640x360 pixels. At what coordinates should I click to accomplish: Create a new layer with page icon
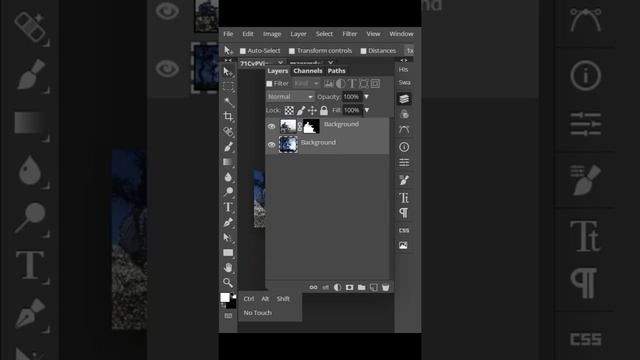(373, 287)
